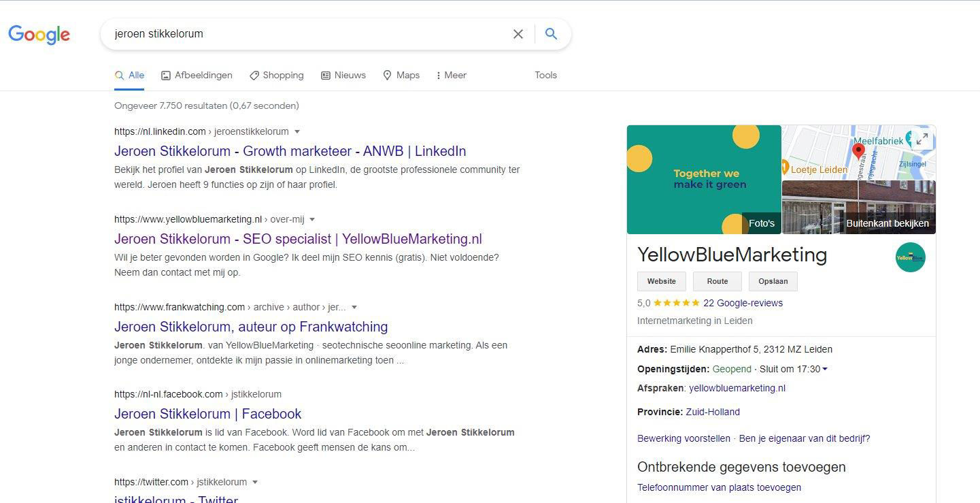Open the Frankwatching result dropdown arrow
980x503 pixels.
click(x=354, y=307)
